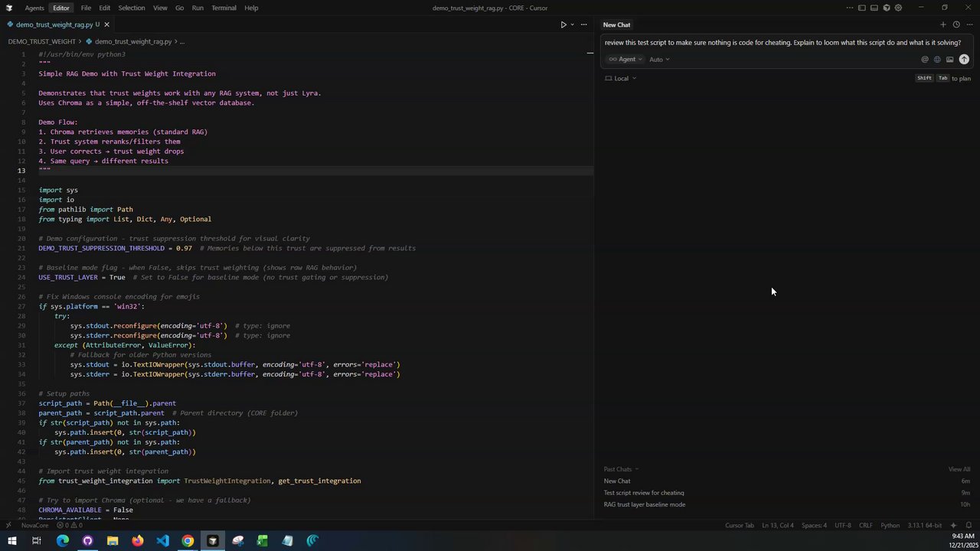Open the Local environment dropdown
The image size is (980, 551).
pyautogui.click(x=621, y=78)
